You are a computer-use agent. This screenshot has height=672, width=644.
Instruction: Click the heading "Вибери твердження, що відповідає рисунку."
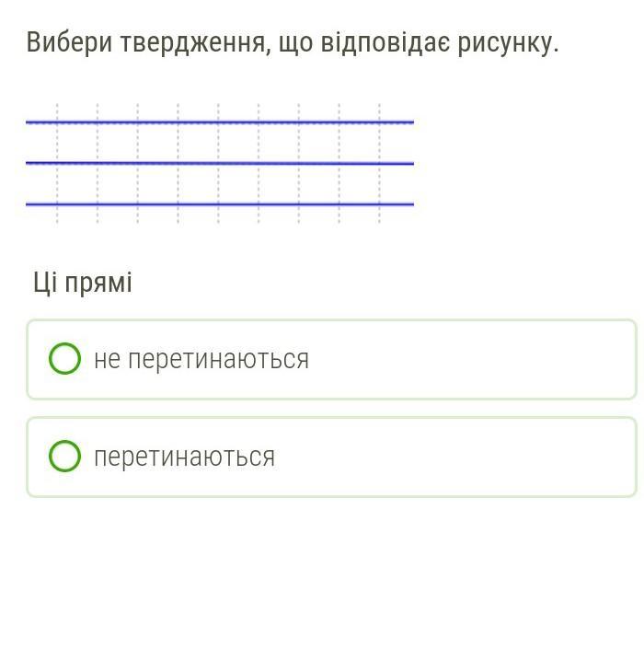pos(293,42)
